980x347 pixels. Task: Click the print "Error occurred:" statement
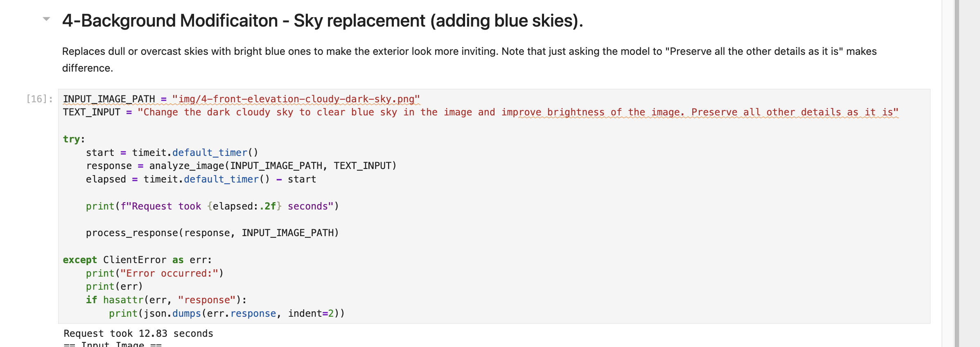pyautogui.click(x=155, y=273)
